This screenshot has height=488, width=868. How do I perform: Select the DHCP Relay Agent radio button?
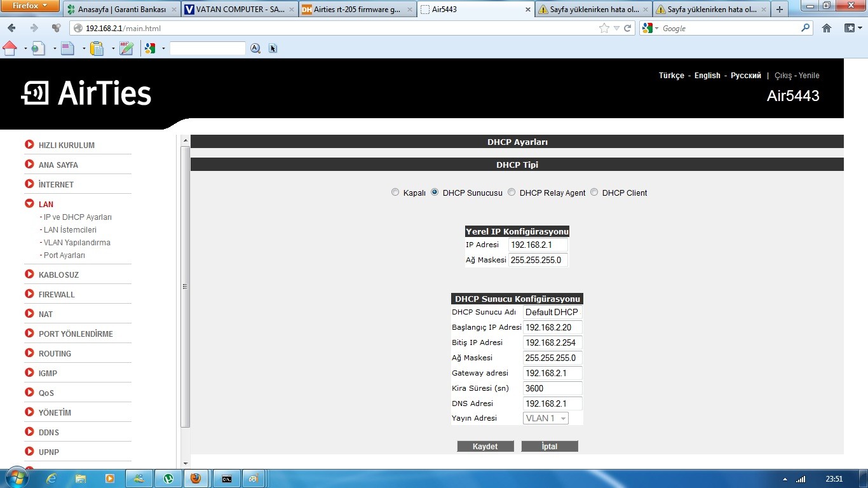tap(512, 193)
